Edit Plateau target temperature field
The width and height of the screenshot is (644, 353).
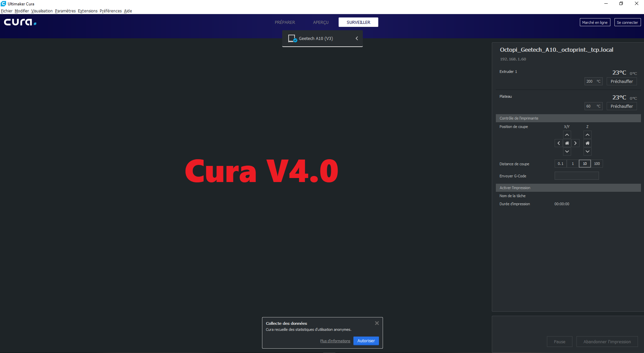coord(593,106)
